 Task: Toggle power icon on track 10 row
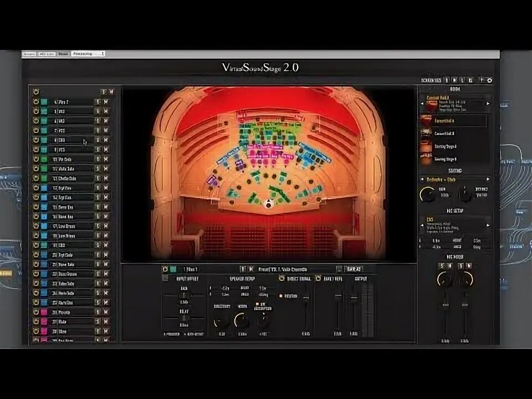36,159
